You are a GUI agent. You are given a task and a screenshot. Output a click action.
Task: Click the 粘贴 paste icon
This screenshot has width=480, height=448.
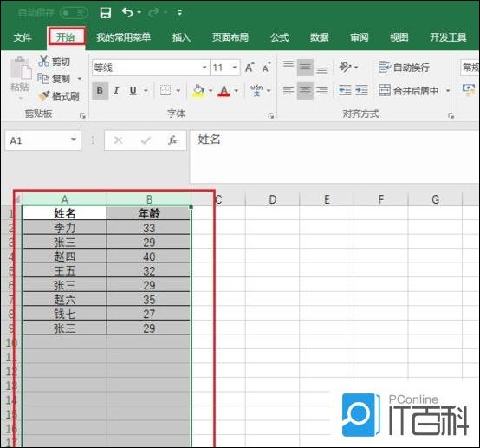(20, 68)
